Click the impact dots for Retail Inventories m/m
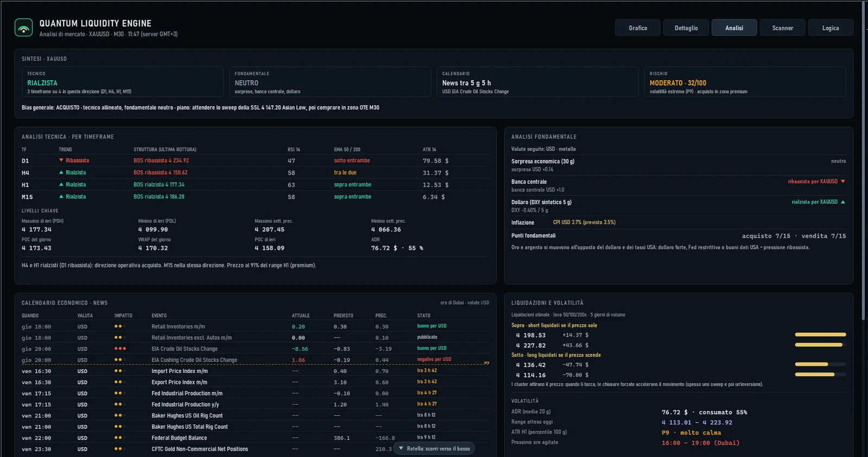The image size is (868, 457). 120,326
